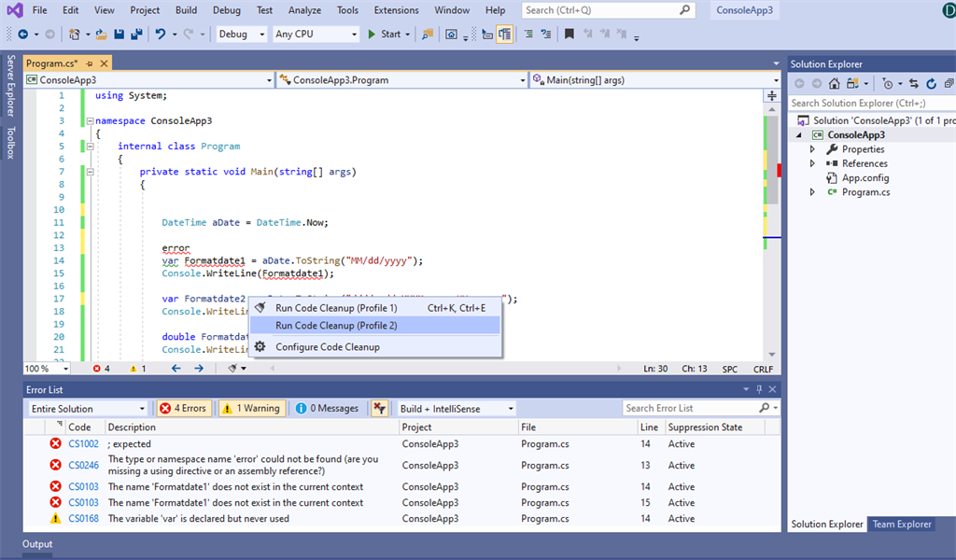The width and height of the screenshot is (956, 560).
Task: Open the Any CPU platform dropdown
Action: coord(316,34)
